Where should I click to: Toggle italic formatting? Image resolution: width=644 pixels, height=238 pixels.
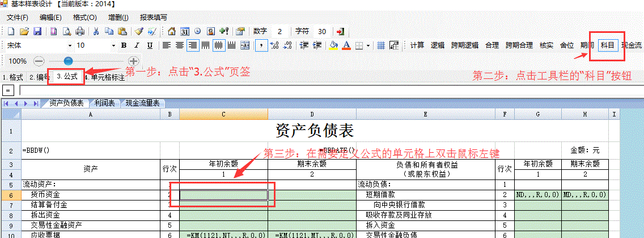click(x=137, y=45)
